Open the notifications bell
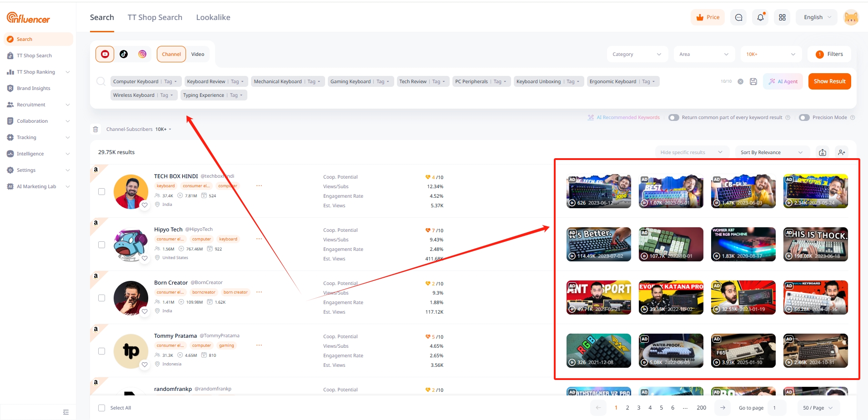 pyautogui.click(x=760, y=17)
